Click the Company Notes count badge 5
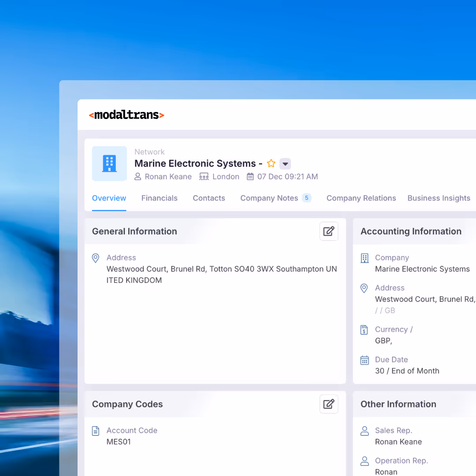The image size is (476, 476). [x=307, y=198]
